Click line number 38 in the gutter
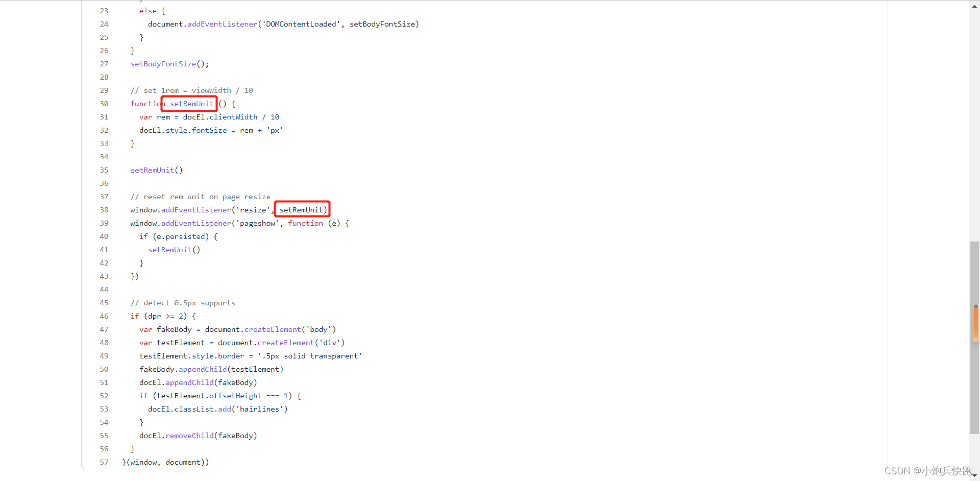The width and height of the screenshot is (980, 481). (104, 210)
